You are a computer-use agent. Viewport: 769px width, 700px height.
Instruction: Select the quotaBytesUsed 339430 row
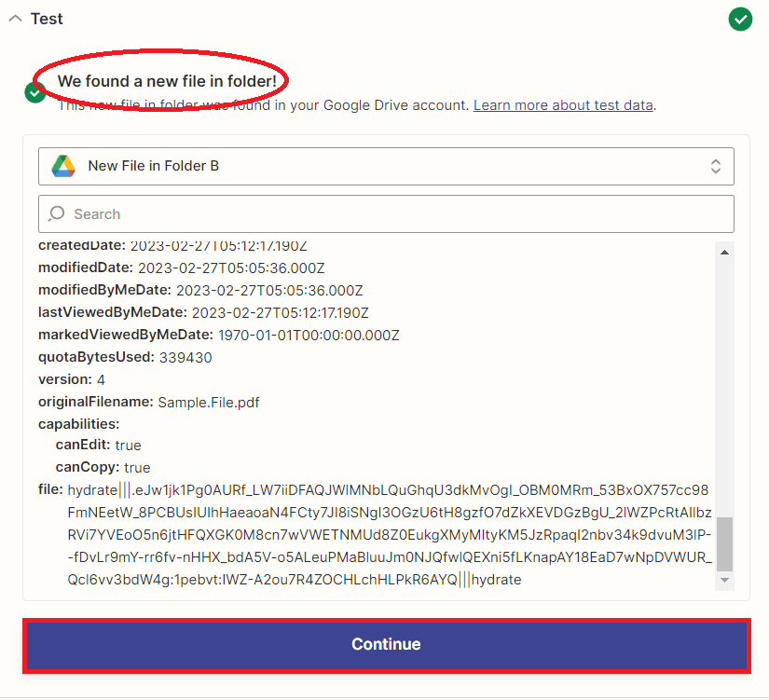[125, 357]
